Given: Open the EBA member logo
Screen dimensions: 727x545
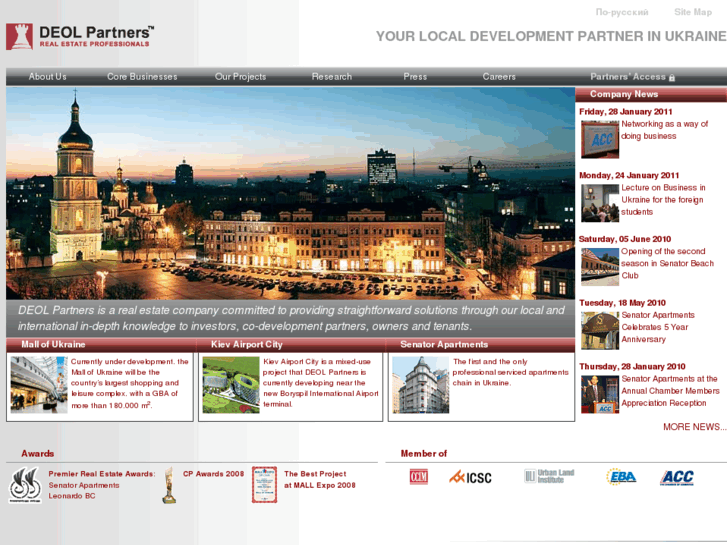Looking at the screenshot, I should point(621,476).
